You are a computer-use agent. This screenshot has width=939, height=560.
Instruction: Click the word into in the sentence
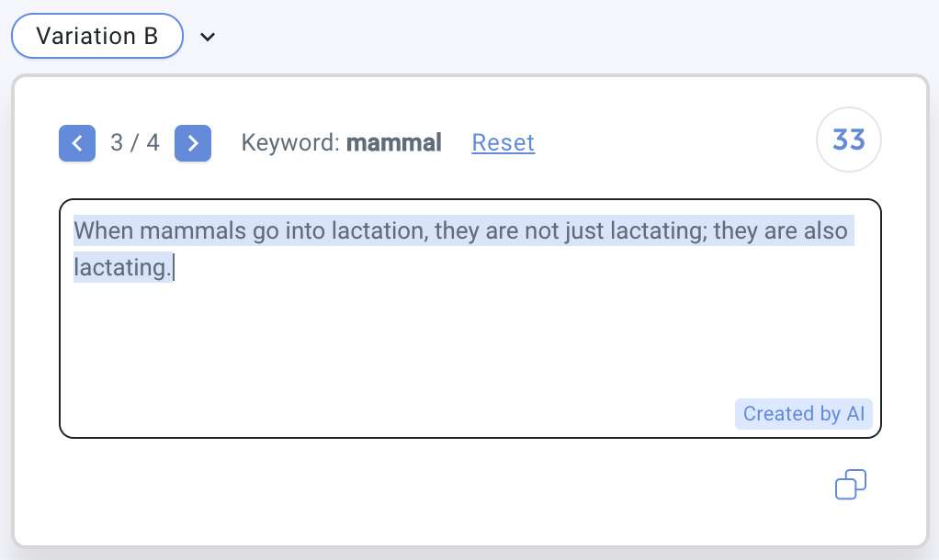[305, 231]
